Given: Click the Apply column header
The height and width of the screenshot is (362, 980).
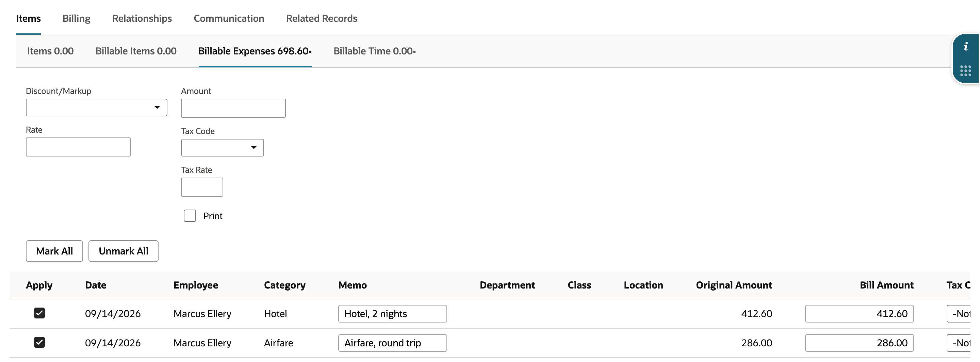Looking at the screenshot, I should tap(39, 285).
